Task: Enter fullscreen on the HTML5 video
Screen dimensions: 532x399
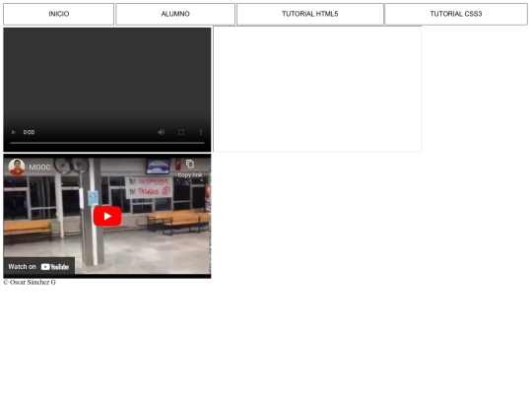Action: pos(181,132)
